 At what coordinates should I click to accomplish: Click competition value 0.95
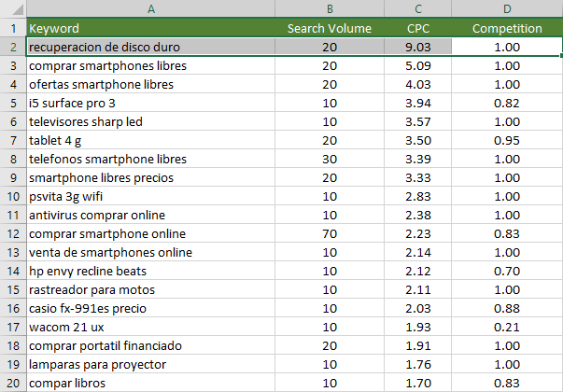coord(507,140)
